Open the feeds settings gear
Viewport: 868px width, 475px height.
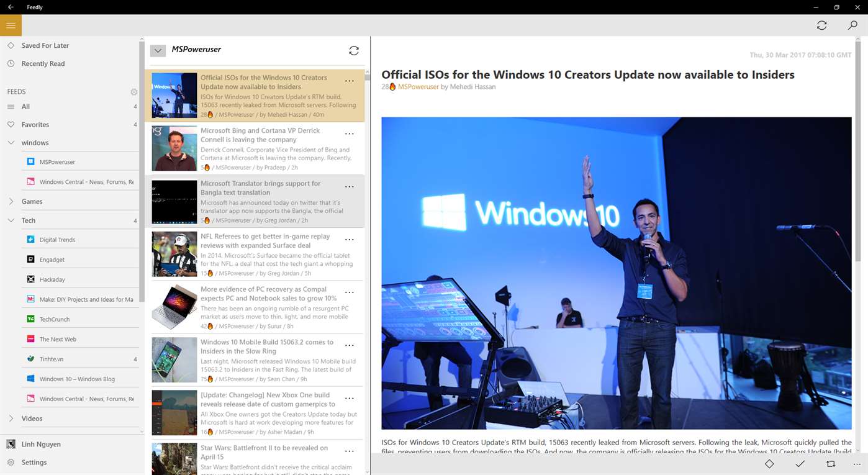click(x=133, y=92)
